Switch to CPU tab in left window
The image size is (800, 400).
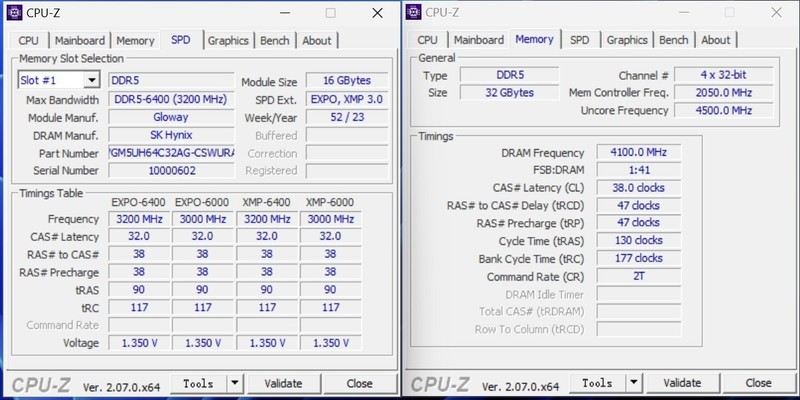[x=28, y=41]
